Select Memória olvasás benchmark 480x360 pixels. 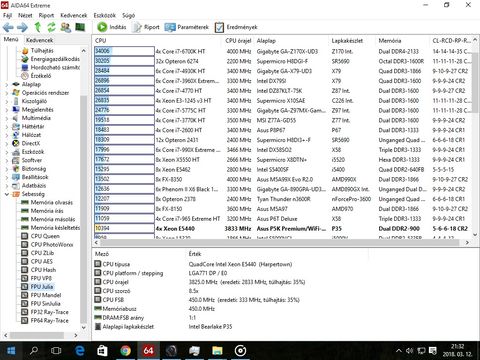51,202
